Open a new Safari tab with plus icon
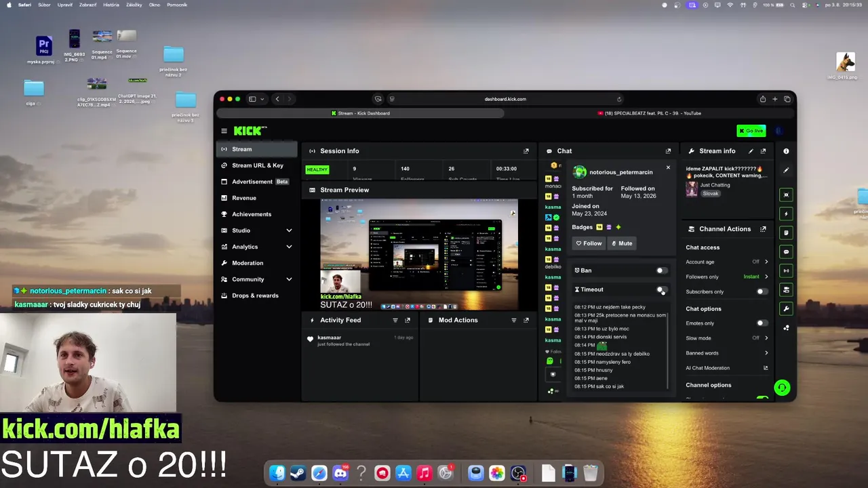 point(775,99)
